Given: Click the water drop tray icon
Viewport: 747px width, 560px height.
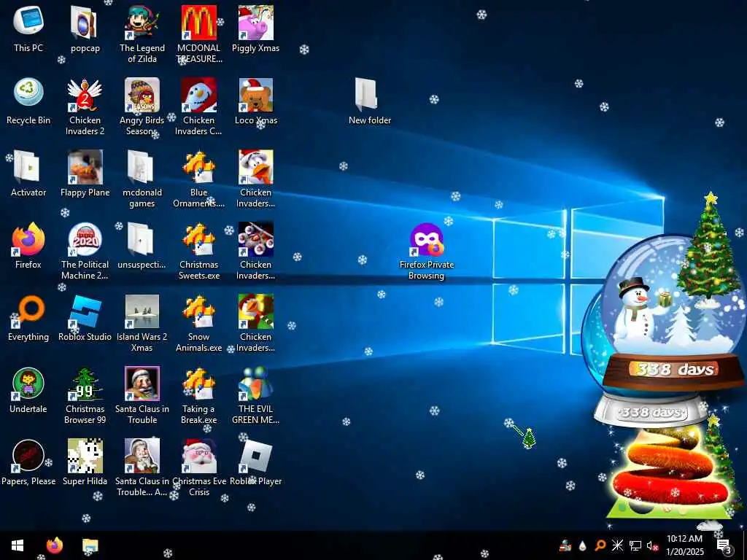Looking at the screenshot, I should tap(582, 545).
